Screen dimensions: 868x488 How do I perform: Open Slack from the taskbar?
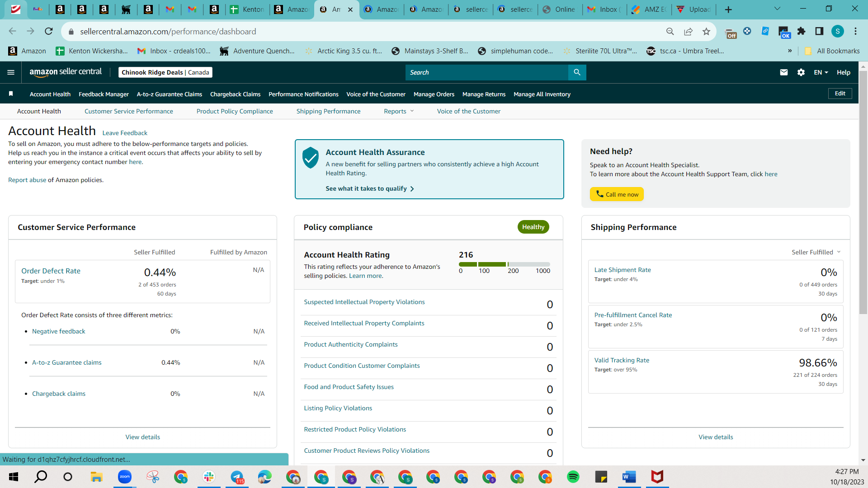(x=209, y=477)
